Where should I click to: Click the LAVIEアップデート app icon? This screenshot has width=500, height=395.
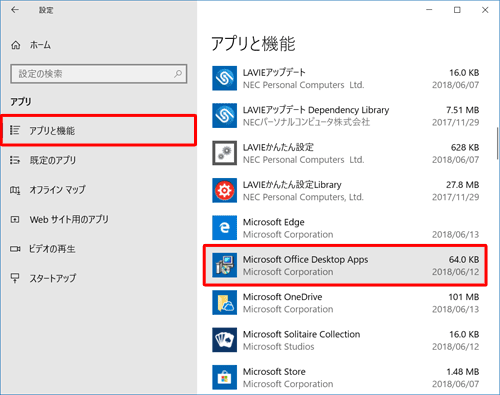(x=225, y=78)
